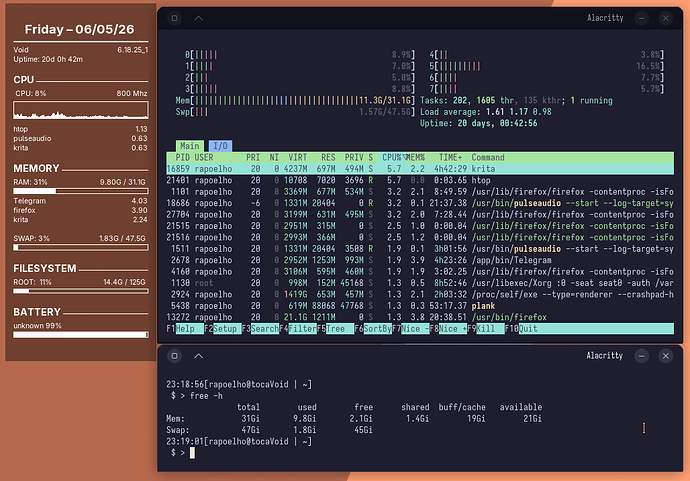Viewport: 690px width, 481px height.
Task: Click the Telegram memory entry in widget
Action: pos(81,201)
